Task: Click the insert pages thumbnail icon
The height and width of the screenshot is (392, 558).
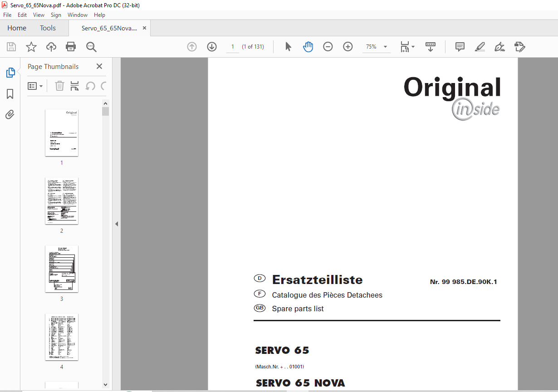Action: [x=75, y=86]
